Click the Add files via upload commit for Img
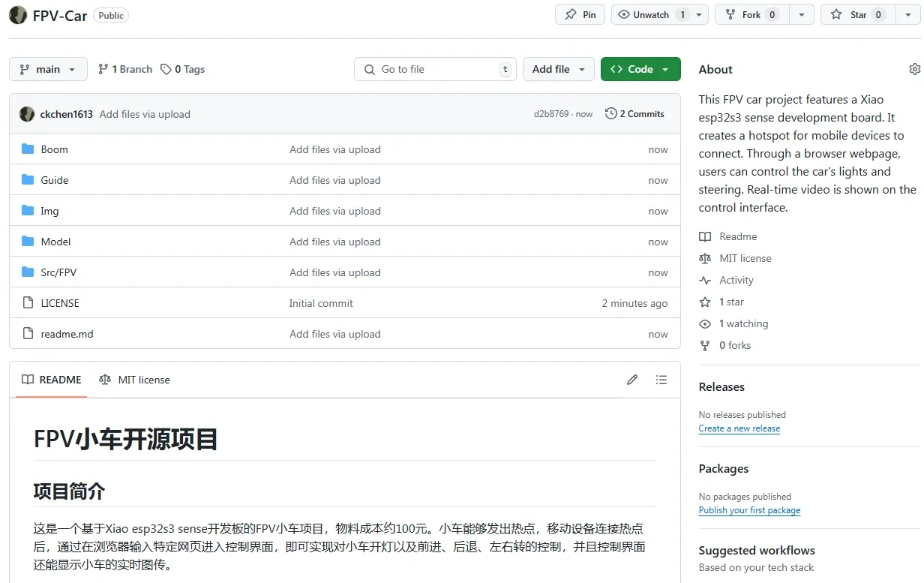The height and width of the screenshot is (583, 924). coord(335,211)
